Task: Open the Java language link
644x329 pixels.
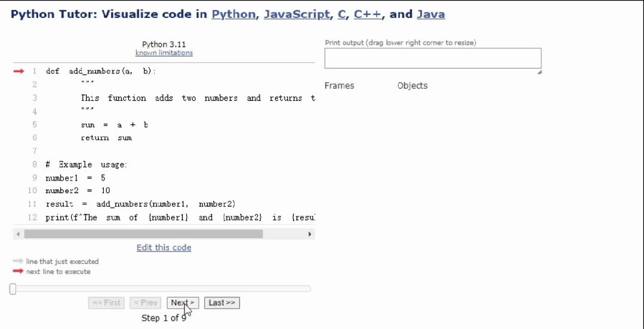Action: tap(430, 14)
